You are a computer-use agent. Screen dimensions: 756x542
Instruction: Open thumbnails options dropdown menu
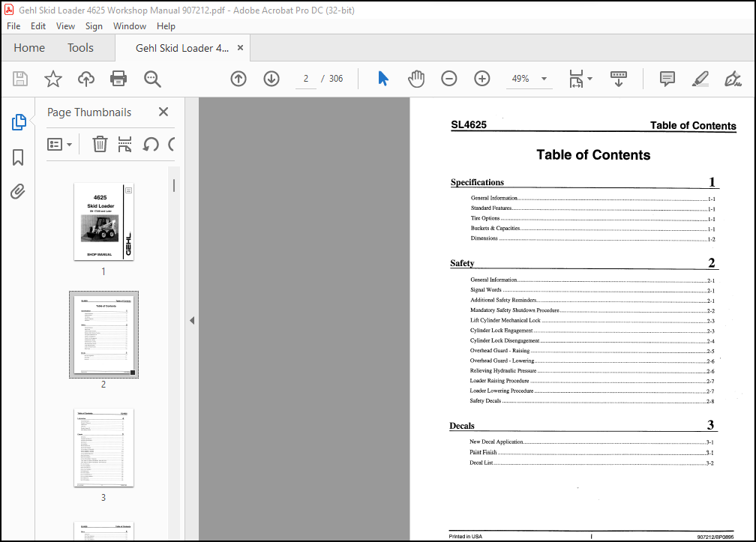click(x=59, y=144)
